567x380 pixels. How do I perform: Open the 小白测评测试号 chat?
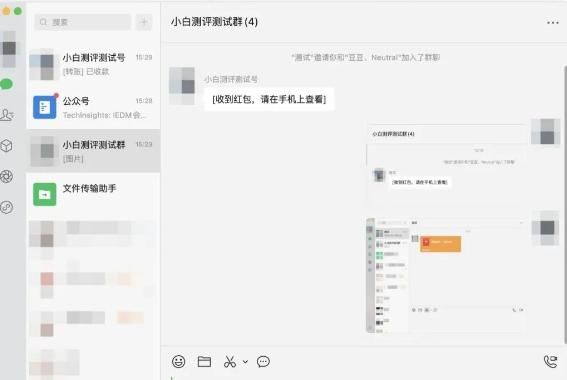point(93,64)
